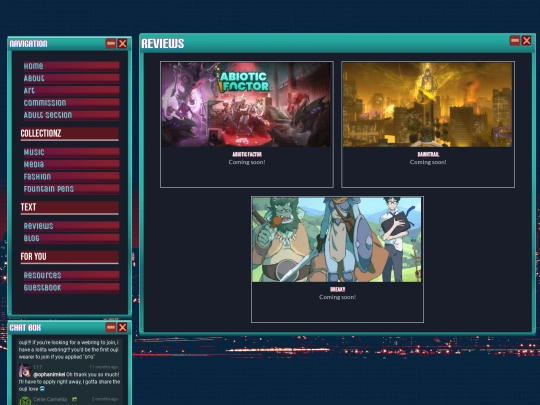Go to the Fashion page
This screenshot has height=405, width=540.
[x=71, y=177]
